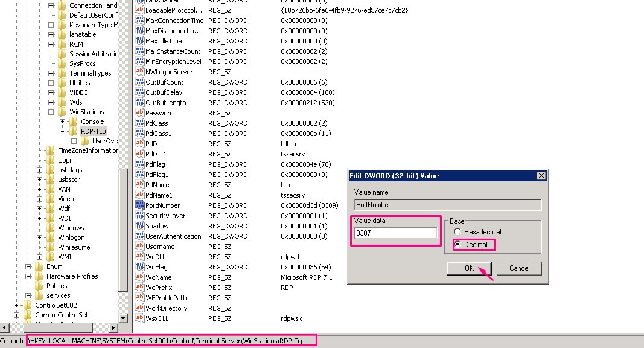Click the PdDLL string value icon
This screenshot has height=348, width=644.
tap(139, 143)
